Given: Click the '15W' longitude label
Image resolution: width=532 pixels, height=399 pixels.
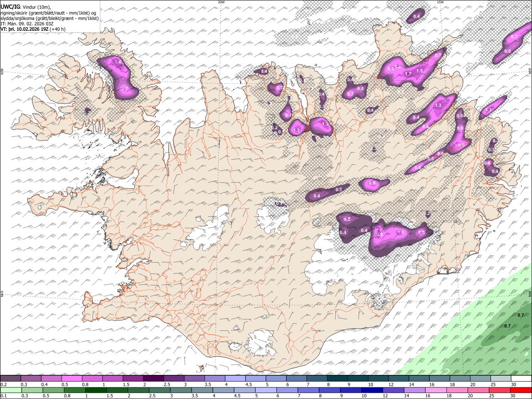Looking at the screenshot, I should (440, 2).
